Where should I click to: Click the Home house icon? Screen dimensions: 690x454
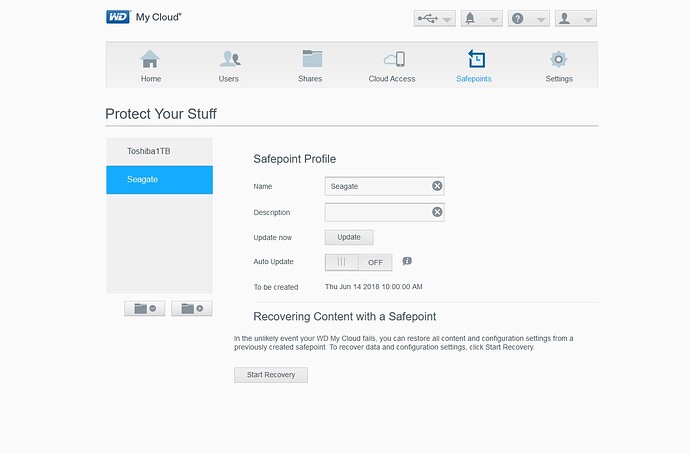pos(150,59)
